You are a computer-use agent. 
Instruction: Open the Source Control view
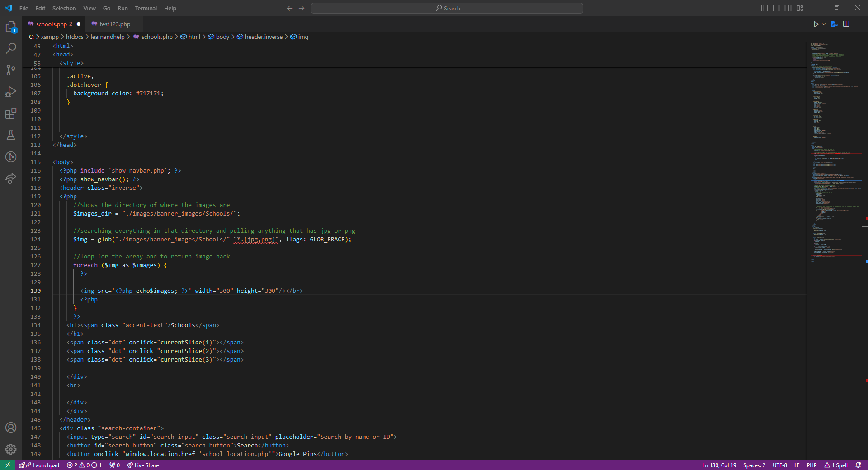click(11, 70)
